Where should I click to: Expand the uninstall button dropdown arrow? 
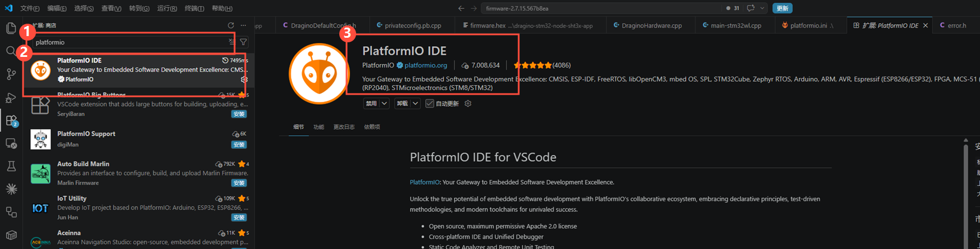(x=415, y=104)
